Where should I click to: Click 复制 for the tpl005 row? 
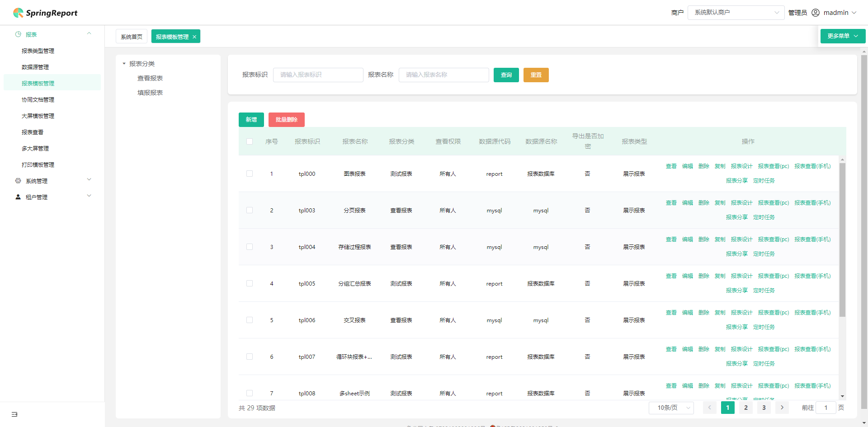coord(720,276)
